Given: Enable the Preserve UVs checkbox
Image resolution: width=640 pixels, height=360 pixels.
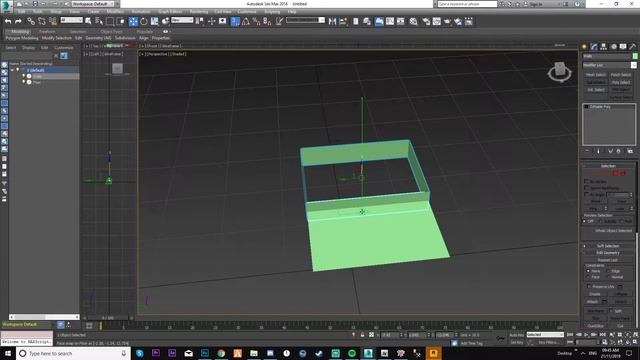Looking at the screenshot, I should (x=589, y=287).
